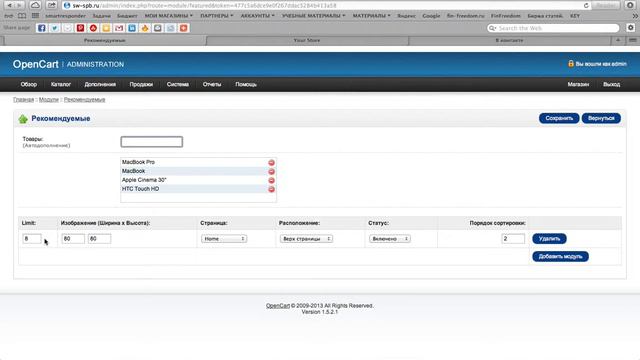
Task: Share page via the Gmail icon
Action: pyautogui.click(x=119, y=28)
